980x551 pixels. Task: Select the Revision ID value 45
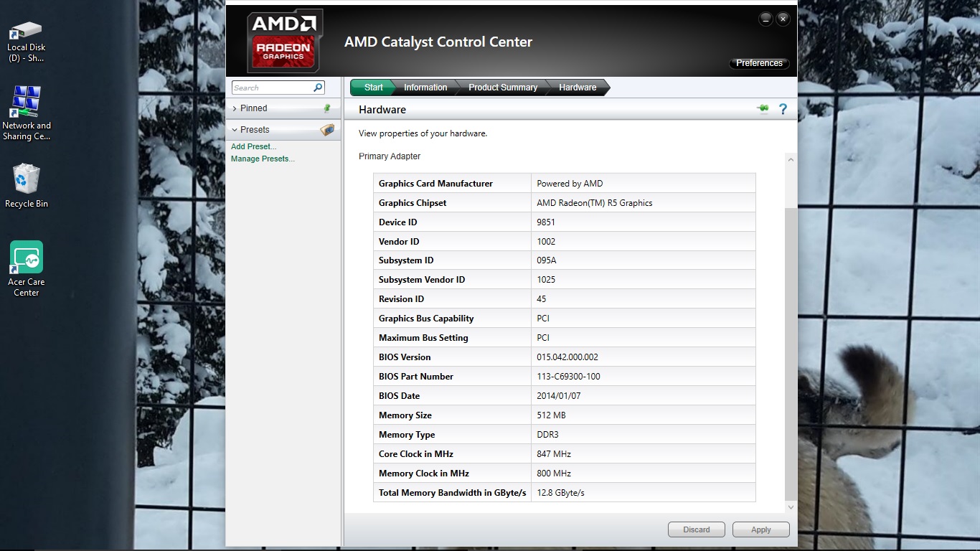pyautogui.click(x=542, y=299)
